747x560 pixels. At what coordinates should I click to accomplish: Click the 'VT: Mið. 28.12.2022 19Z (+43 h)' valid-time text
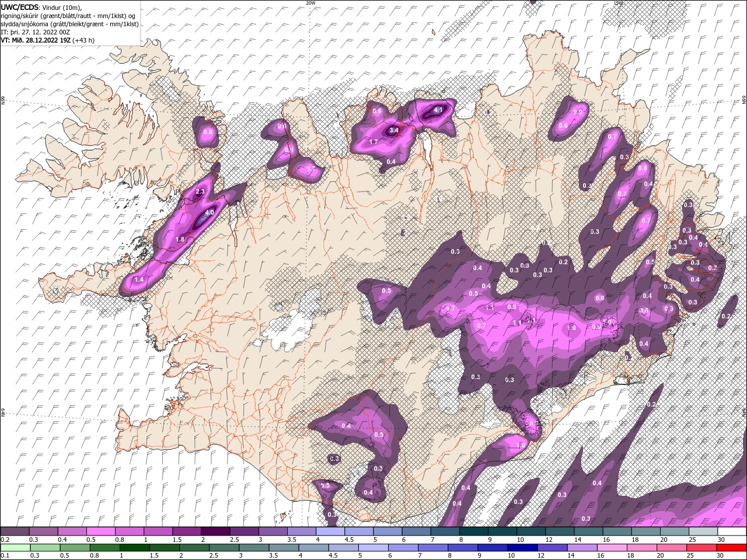tap(48, 40)
